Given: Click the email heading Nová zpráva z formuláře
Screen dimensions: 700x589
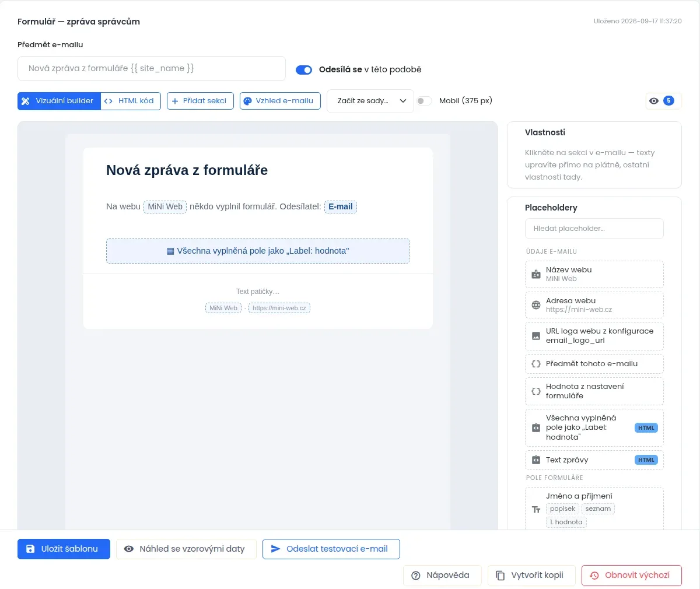Looking at the screenshot, I should tap(187, 170).
